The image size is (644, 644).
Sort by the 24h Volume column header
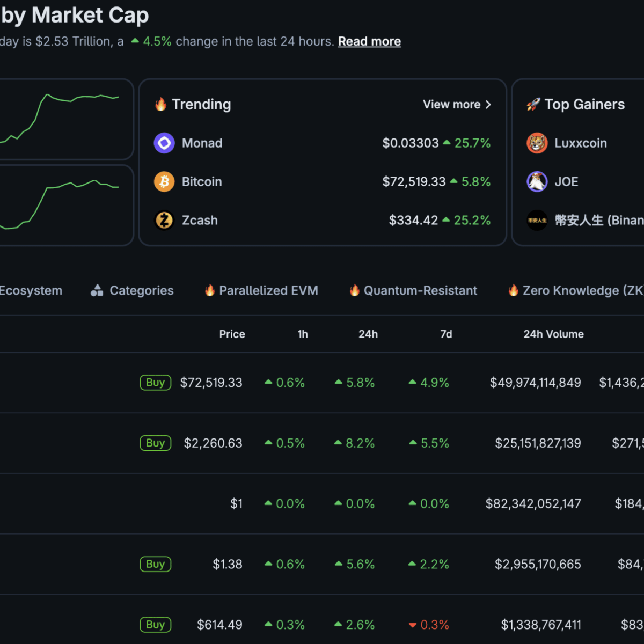coord(553,334)
